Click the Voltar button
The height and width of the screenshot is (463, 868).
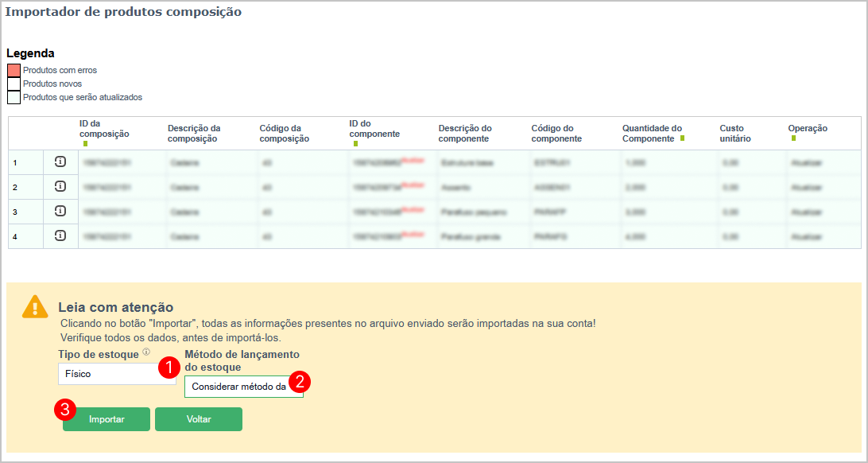pyautogui.click(x=199, y=419)
